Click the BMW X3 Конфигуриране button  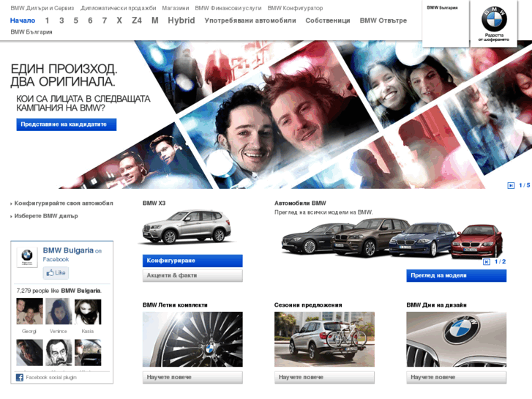192,261
